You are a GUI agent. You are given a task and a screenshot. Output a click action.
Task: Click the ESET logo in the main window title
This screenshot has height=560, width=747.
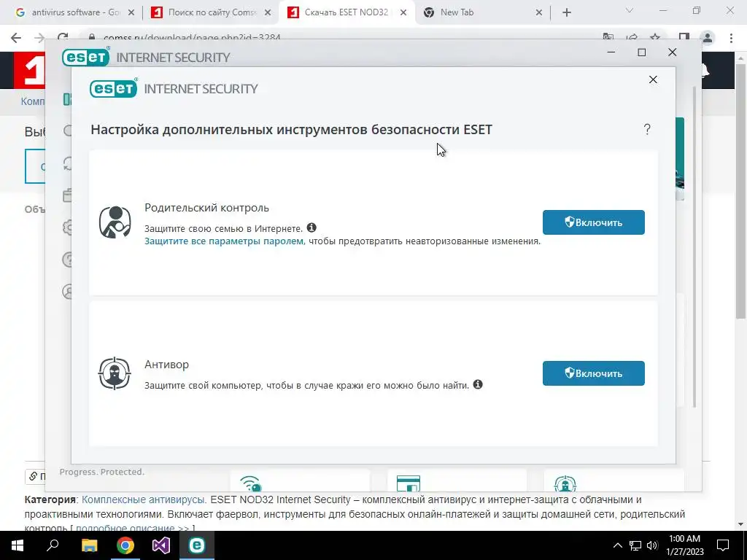click(x=86, y=57)
